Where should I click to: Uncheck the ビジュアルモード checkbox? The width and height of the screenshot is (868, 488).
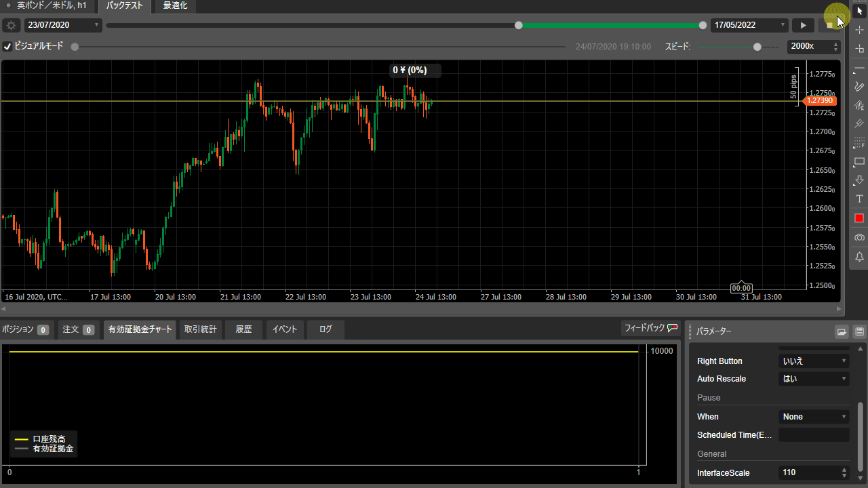[7, 47]
